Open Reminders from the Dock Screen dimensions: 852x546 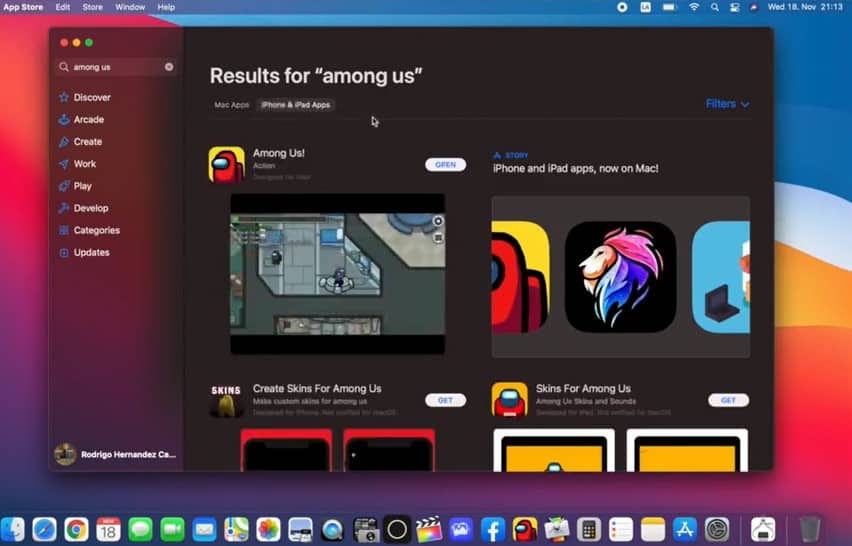pyautogui.click(x=621, y=529)
